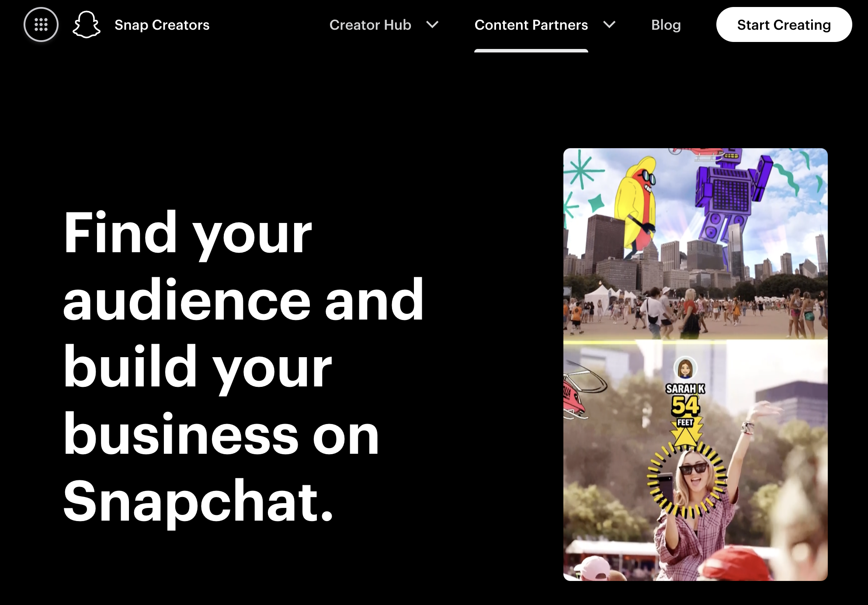868x605 pixels.
Task: Click the white underline below Content Partners
Action: 531,51
